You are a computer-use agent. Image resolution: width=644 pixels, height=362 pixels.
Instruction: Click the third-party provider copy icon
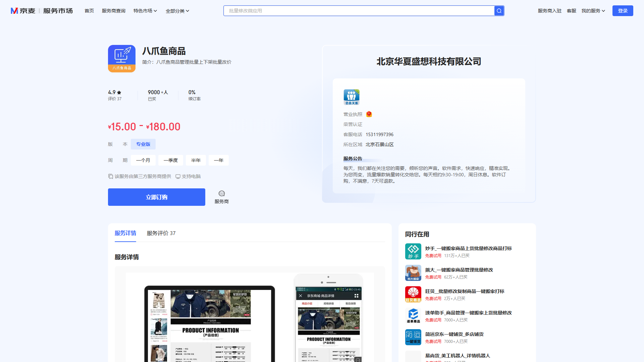pos(111,176)
